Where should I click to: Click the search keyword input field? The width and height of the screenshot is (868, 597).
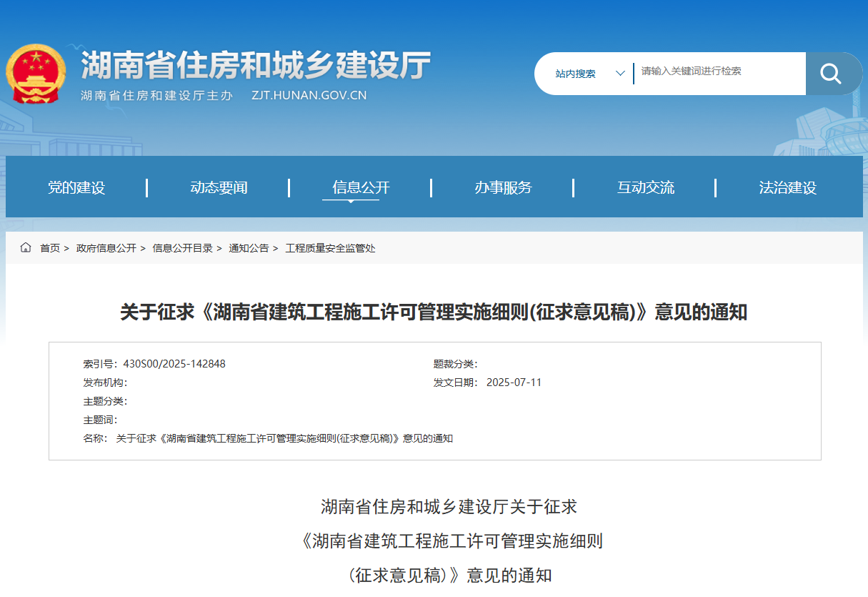point(714,73)
